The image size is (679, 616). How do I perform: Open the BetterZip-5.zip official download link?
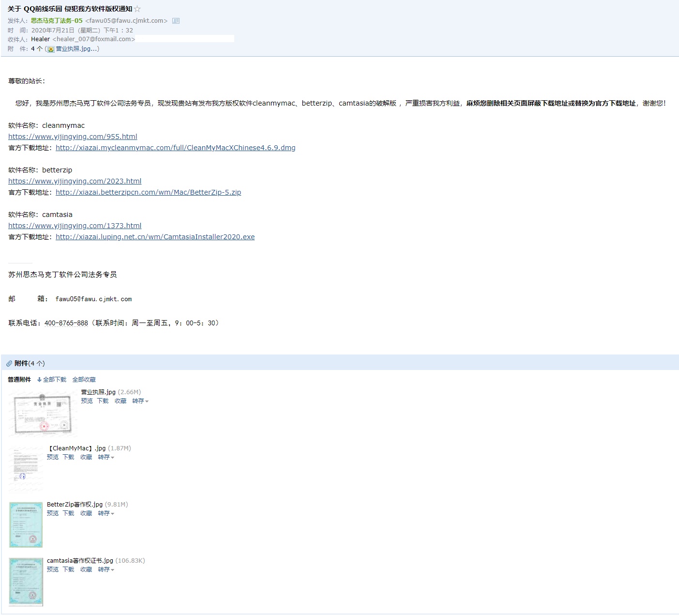click(148, 192)
